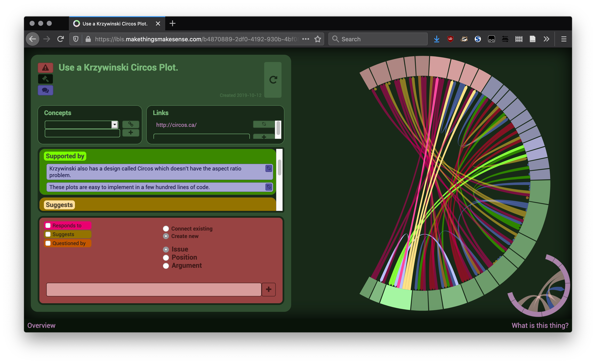Image resolution: width=596 pixels, height=364 pixels.
Task: Click the browser Search box
Action: tap(378, 39)
